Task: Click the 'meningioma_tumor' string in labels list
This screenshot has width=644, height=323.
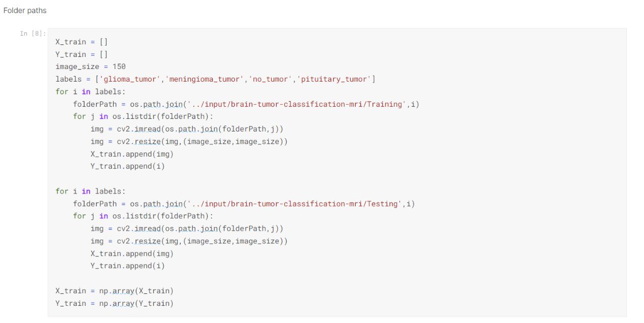Action: click(x=204, y=79)
